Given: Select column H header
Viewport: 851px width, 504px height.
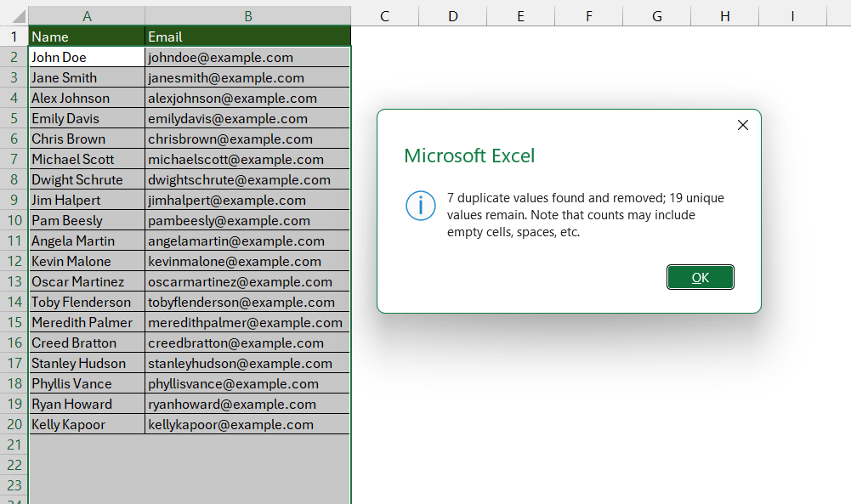Looking at the screenshot, I should [x=724, y=16].
